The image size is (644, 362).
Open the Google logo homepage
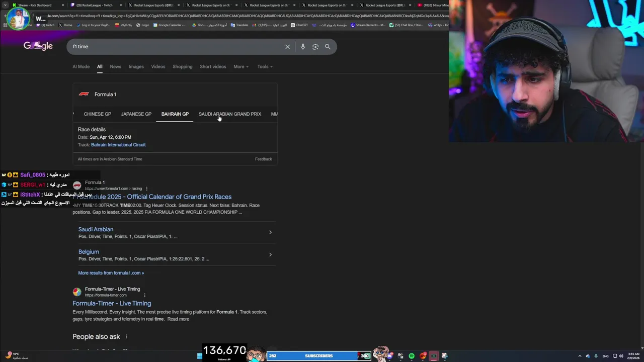[38, 46]
